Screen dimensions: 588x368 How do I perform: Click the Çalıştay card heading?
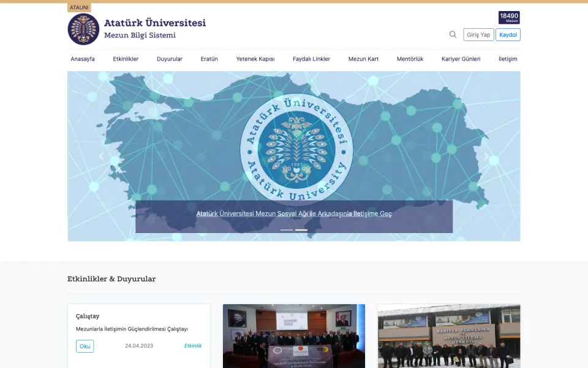(x=88, y=316)
